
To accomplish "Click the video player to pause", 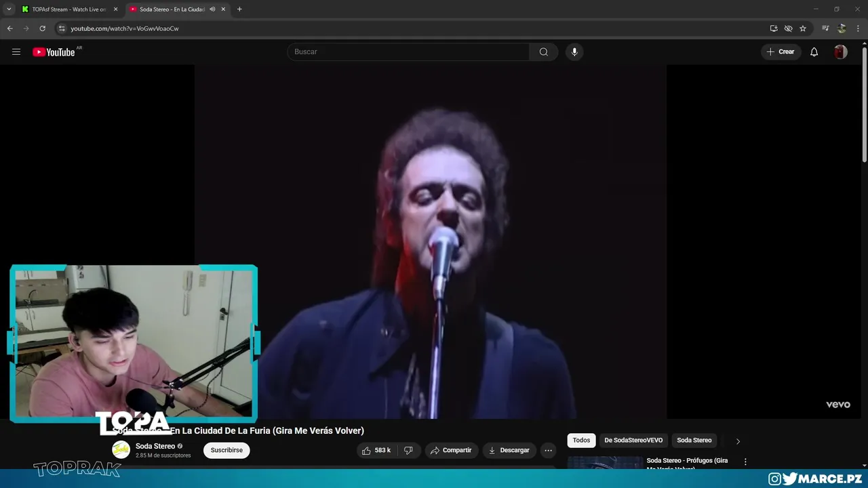I will (431, 241).
